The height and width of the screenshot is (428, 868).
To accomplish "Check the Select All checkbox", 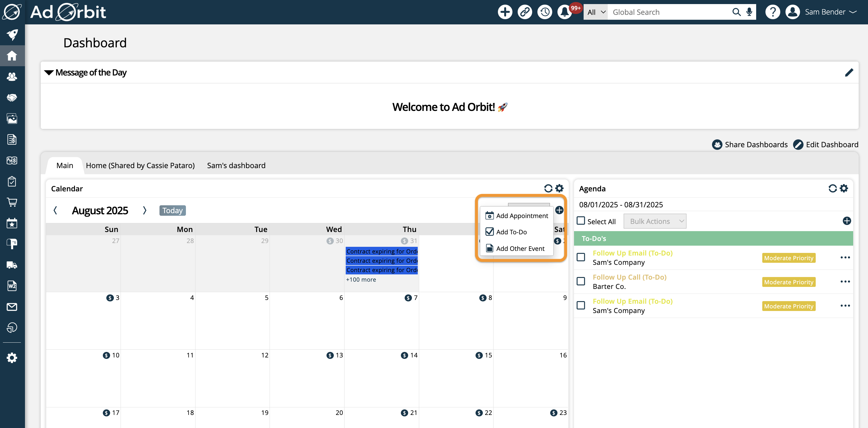I will tap(581, 221).
